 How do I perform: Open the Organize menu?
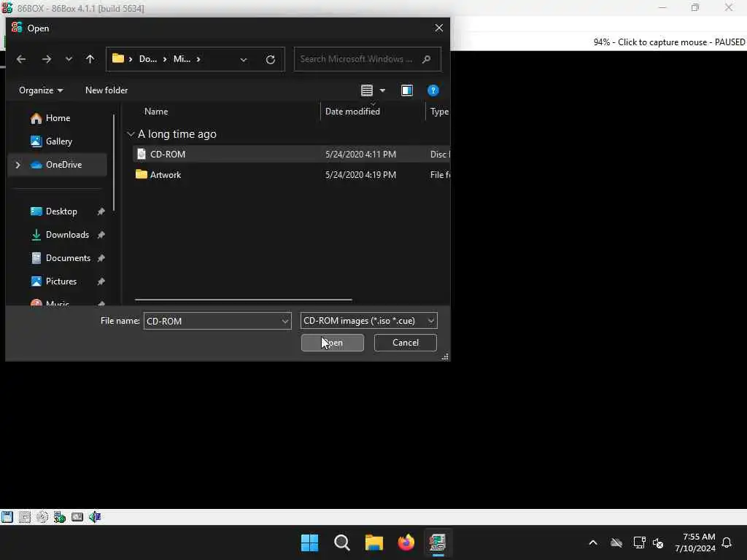tap(41, 90)
